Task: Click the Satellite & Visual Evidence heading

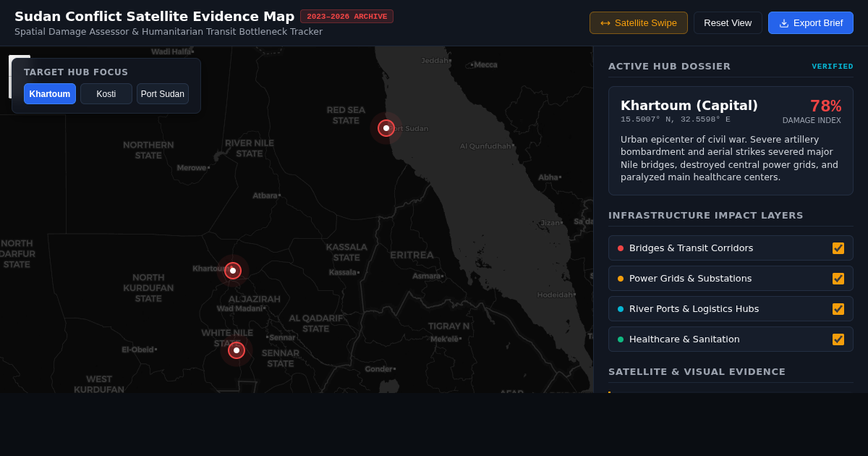Action: click(x=697, y=371)
